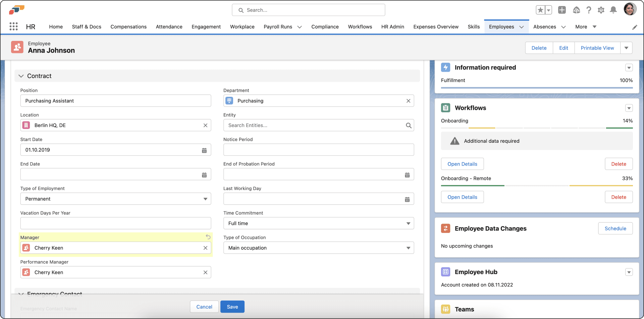644x319 pixels.
Task: Open the Trailhead guidance cloud icon
Action: point(576,10)
